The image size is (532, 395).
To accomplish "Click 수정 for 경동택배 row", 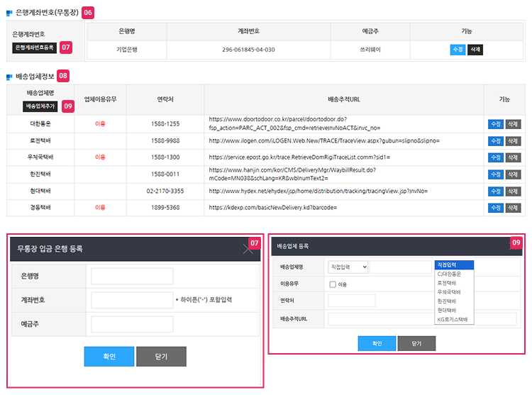I will [x=496, y=208].
